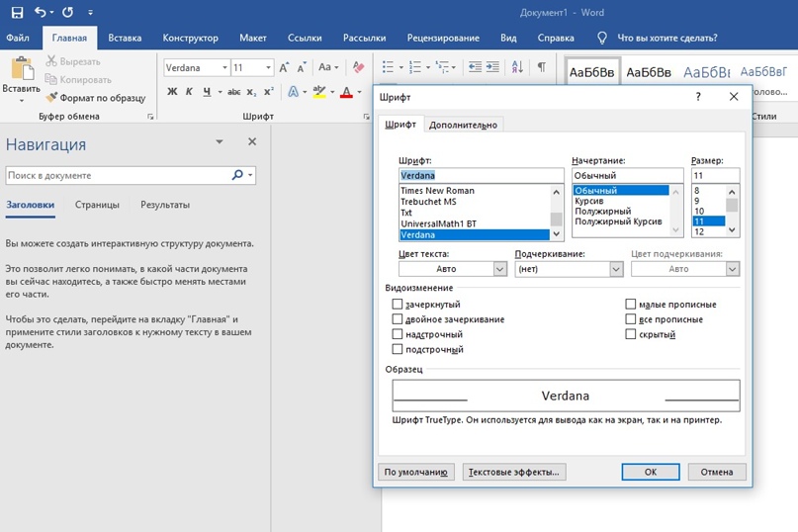Undo the last action
The image size is (798, 532).
41,12
